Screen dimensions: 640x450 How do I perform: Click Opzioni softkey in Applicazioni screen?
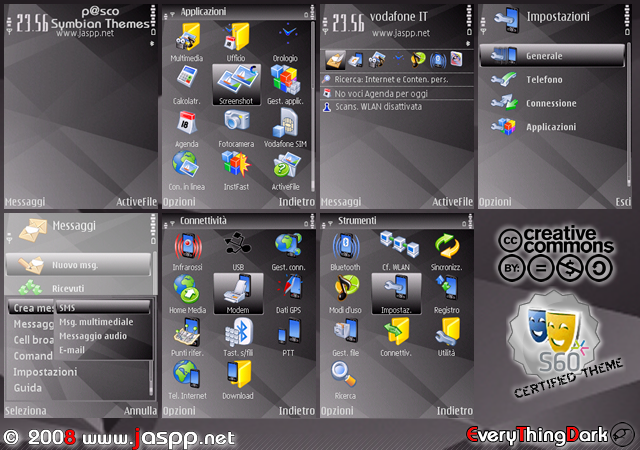(179, 202)
